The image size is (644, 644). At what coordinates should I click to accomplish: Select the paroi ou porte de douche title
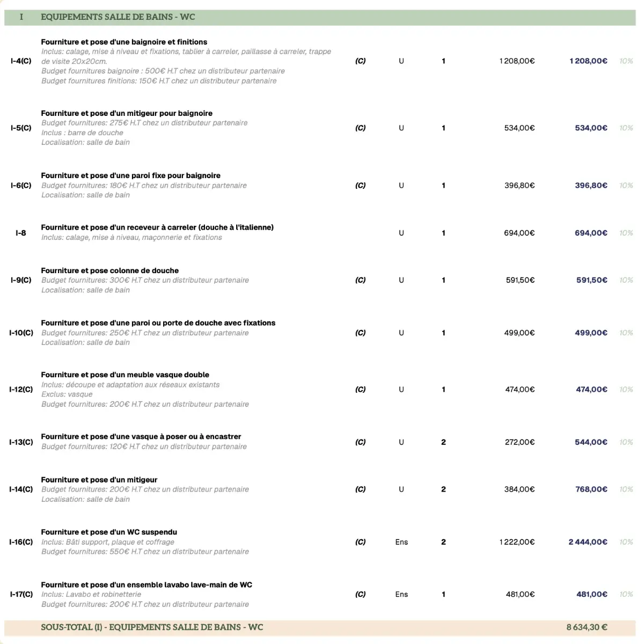[158, 323]
